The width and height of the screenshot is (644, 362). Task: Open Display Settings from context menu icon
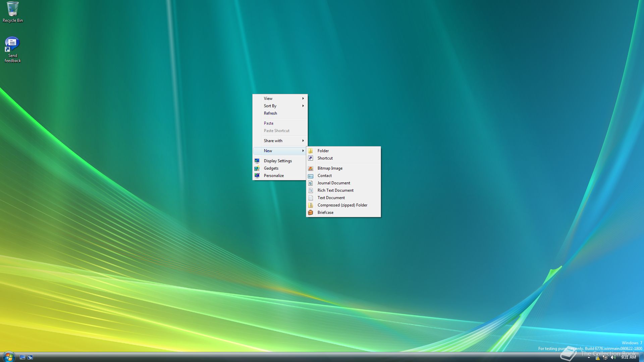(257, 161)
